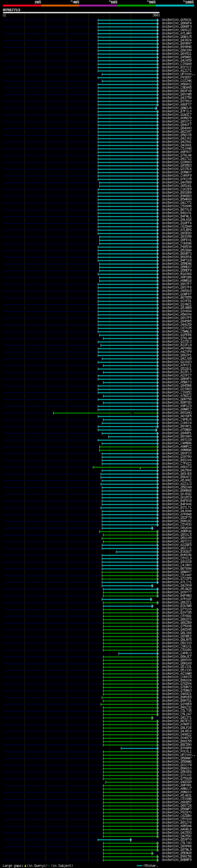Click label UniRef100_O81333

click(177, 643)
